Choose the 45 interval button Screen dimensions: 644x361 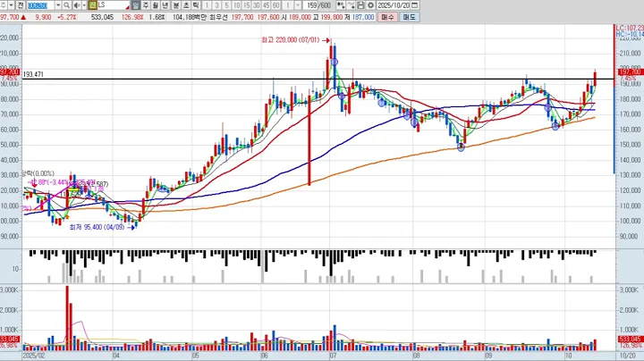pyautogui.click(x=267, y=5)
